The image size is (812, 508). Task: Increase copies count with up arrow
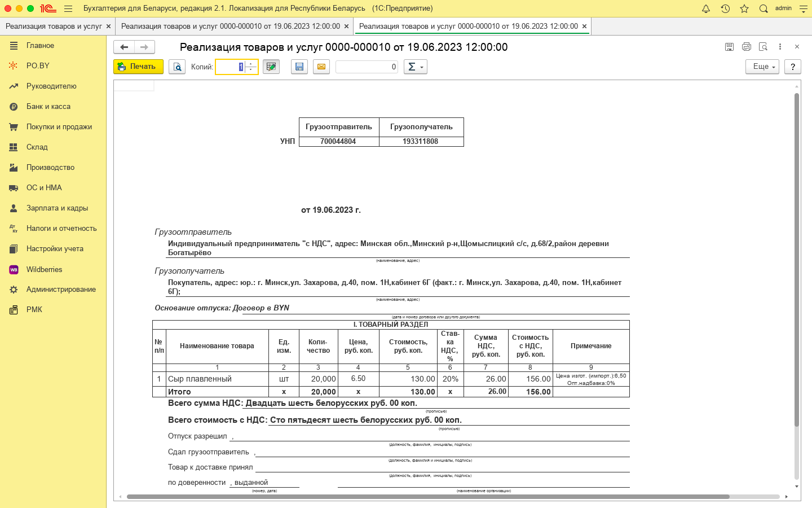[251, 64]
